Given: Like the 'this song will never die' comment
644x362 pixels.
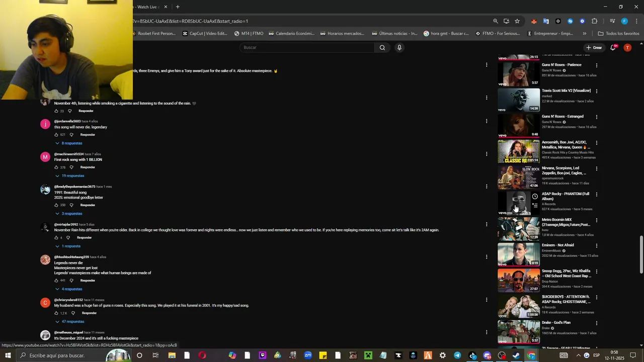Looking at the screenshot, I should tap(56, 135).
